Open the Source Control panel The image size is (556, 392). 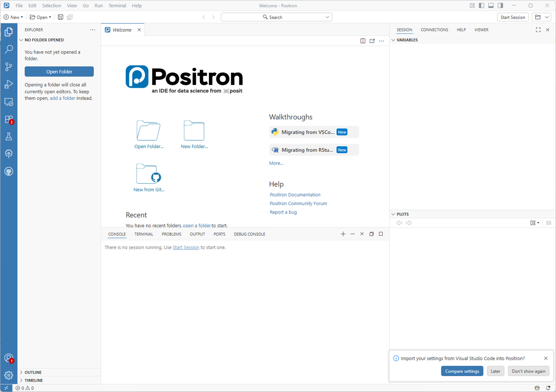(x=9, y=66)
